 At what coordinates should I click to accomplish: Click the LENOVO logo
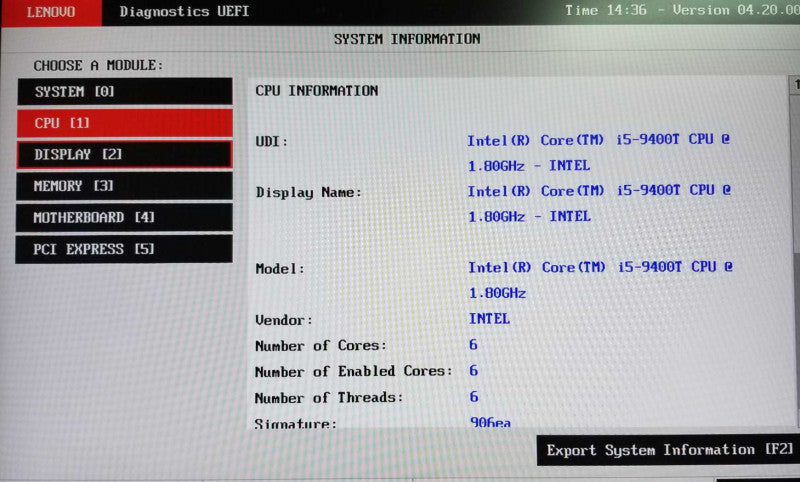tap(51, 12)
